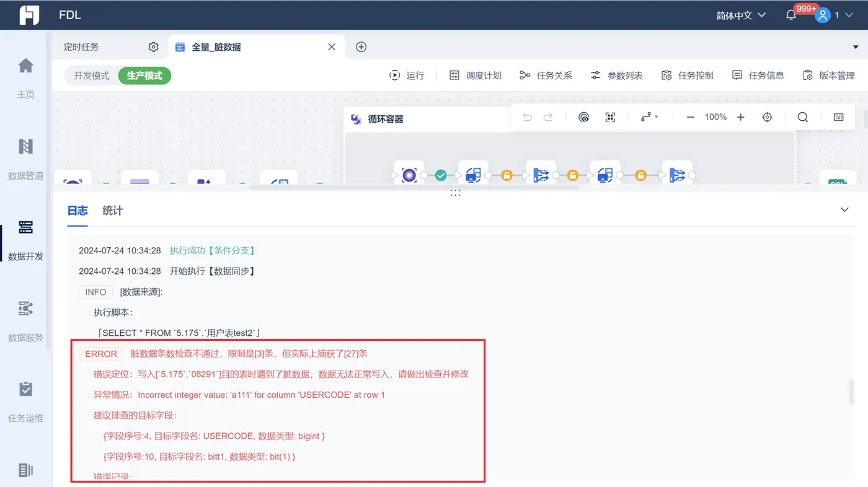Select 生产模式 toggle
This screenshot has width=868, height=487.
coord(144,76)
